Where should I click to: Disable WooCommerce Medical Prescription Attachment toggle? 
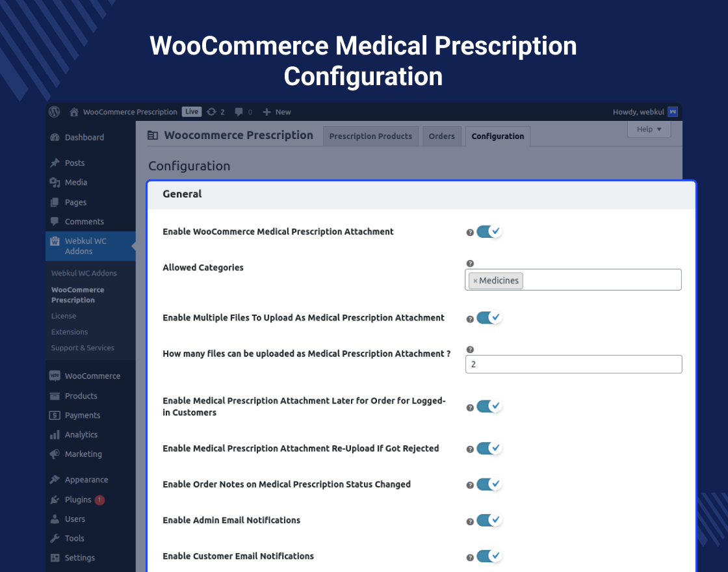pos(489,231)
